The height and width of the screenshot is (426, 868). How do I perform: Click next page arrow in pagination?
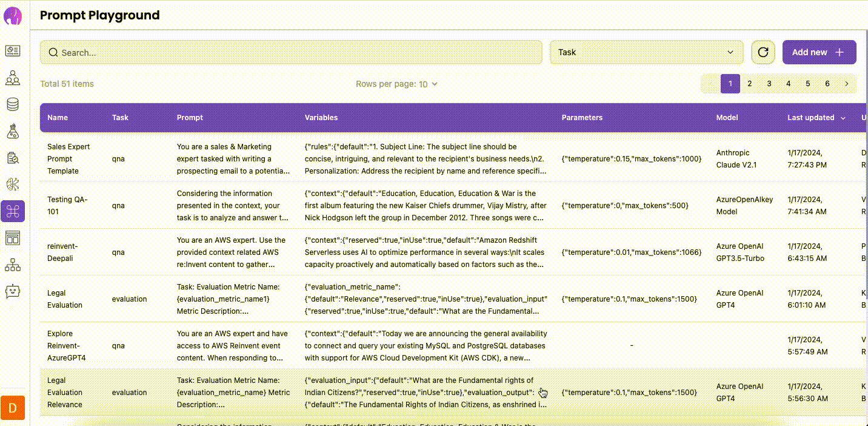click(847, 84)
